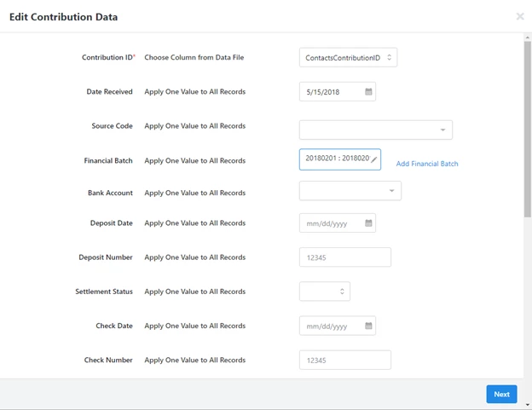Image resolution: width=532 pixels, height=410 pixels.
Task: Click the Add Financial Batch link
Action: point(427,164)
